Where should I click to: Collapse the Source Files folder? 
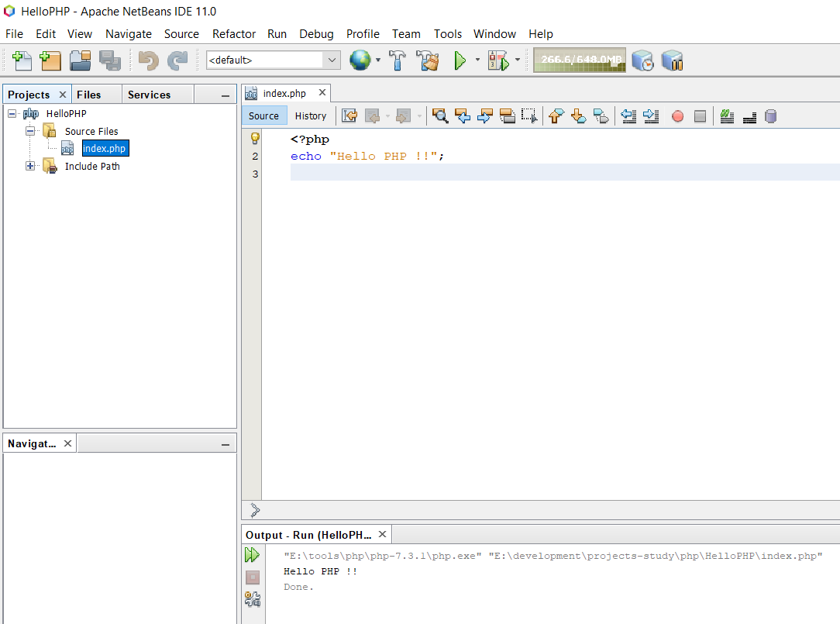pos(30,131)
